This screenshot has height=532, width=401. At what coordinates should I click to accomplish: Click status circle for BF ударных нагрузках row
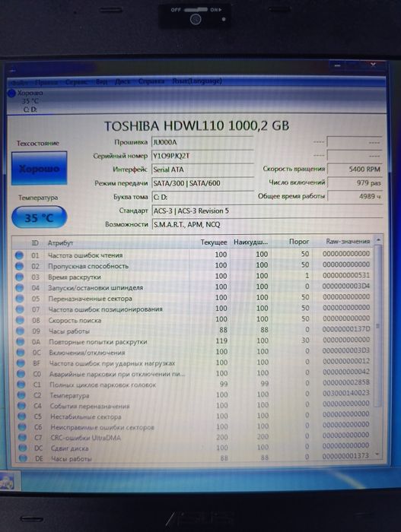tap(21, 363)
